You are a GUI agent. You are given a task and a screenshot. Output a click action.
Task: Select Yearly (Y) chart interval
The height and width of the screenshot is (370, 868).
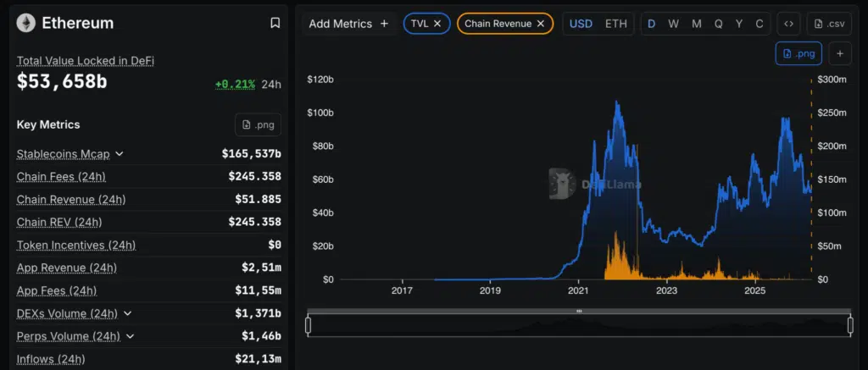739,24
